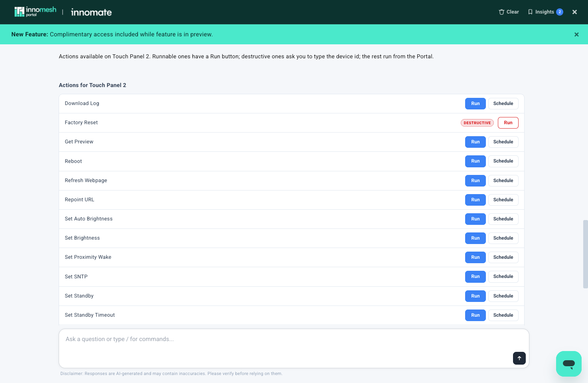Image resolution: width=588 pixels, height=383 pixels.
Task: Schedule the Set SNTP action
Action: 503,276
